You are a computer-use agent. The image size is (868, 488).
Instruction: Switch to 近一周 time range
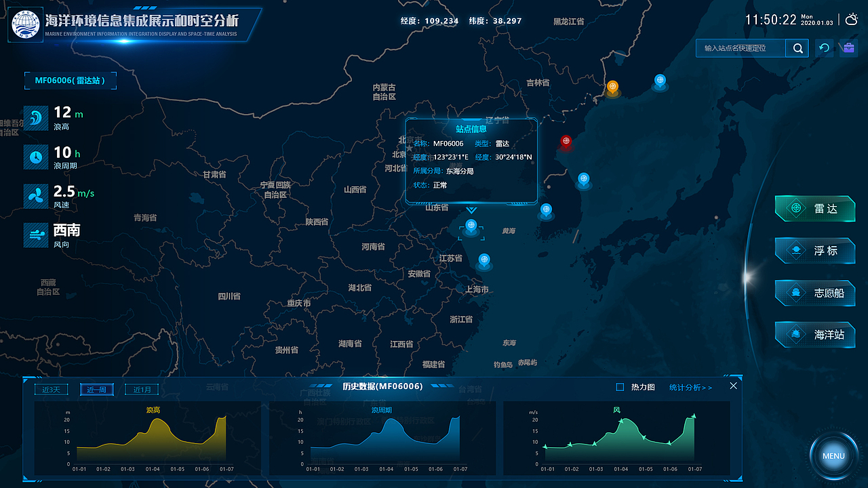pos(97,390)
